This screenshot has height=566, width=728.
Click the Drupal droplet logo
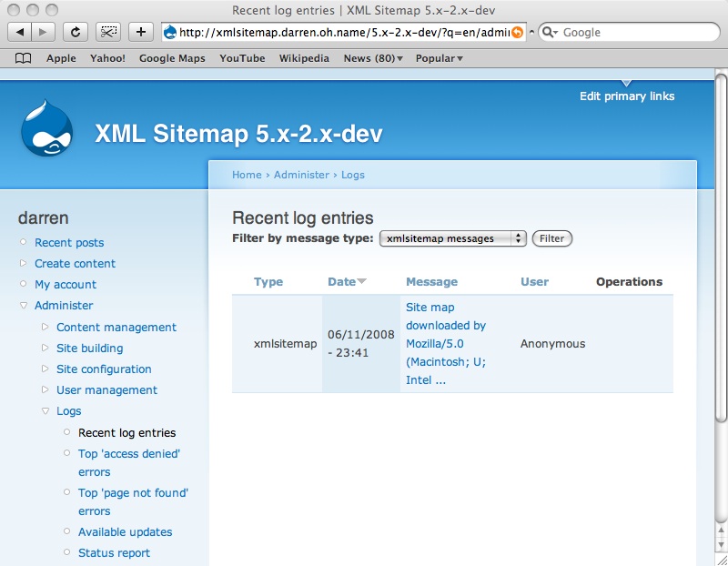(46, 128)
